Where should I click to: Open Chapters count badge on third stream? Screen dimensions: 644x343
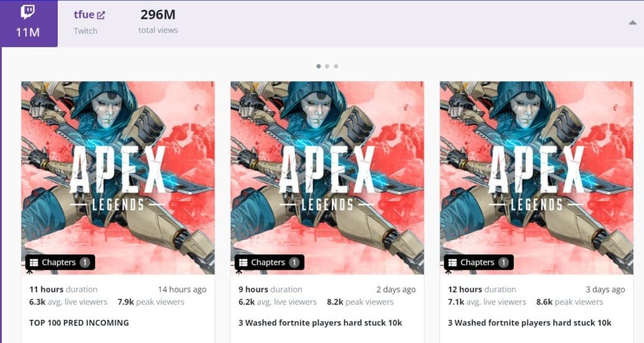(x=504, y=262)
